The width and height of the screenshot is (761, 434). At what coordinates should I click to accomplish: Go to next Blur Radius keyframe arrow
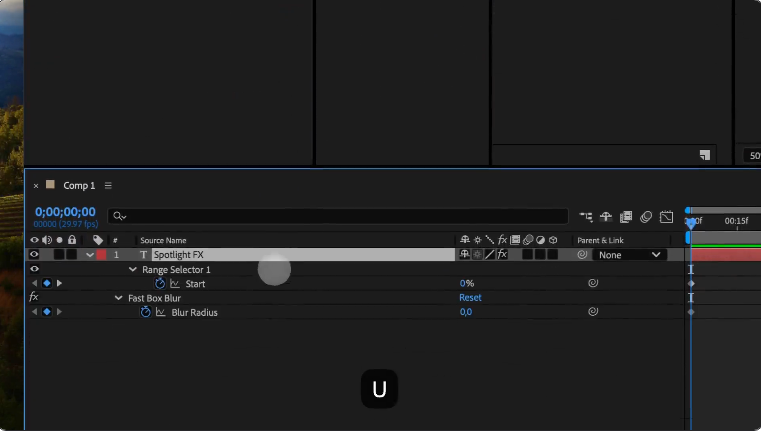click(59, 312)
